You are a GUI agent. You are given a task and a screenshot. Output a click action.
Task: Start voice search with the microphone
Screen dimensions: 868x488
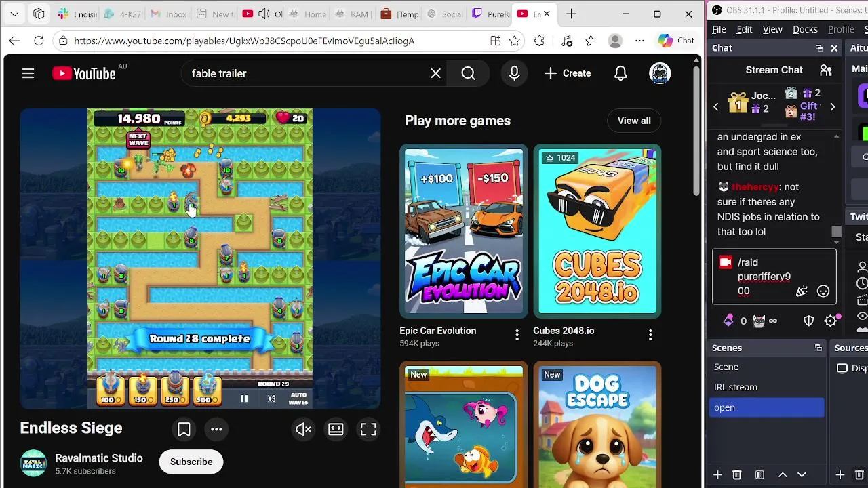514,73
